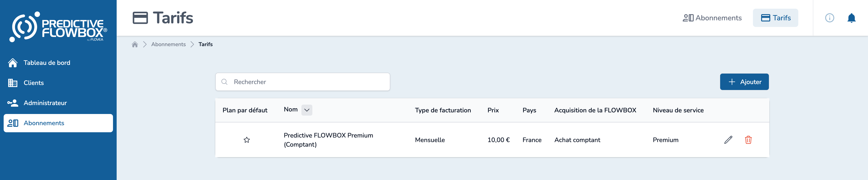The image size is (868, 180).
Task: Open the notifications bell icon
Action: pos(852,18)
